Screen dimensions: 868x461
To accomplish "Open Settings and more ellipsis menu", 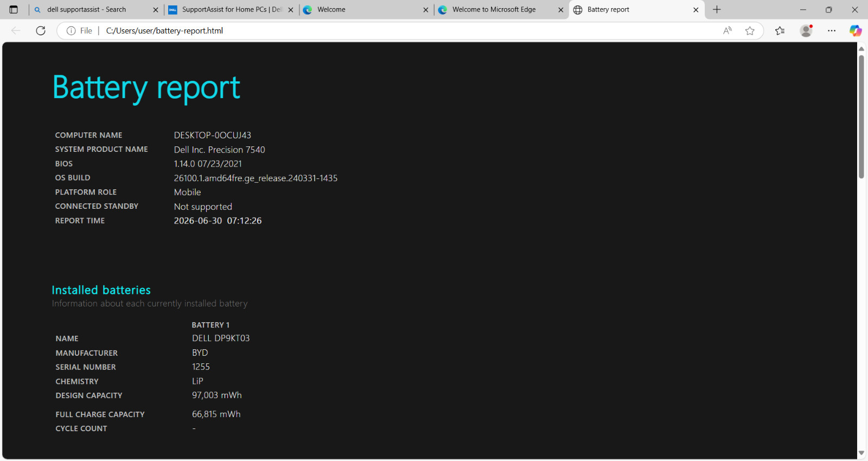I will [x=832, y=31].
